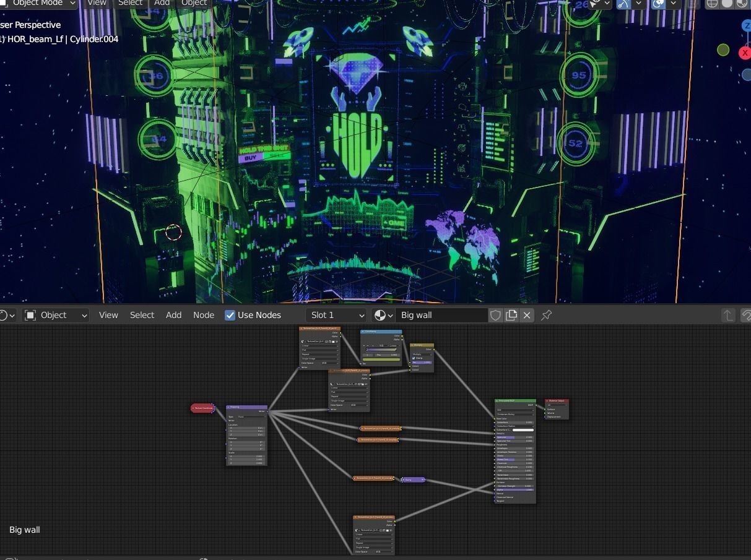Screen dimensions: 751x560
Task: Select the Bump node
Action: [x=413, y=480]
